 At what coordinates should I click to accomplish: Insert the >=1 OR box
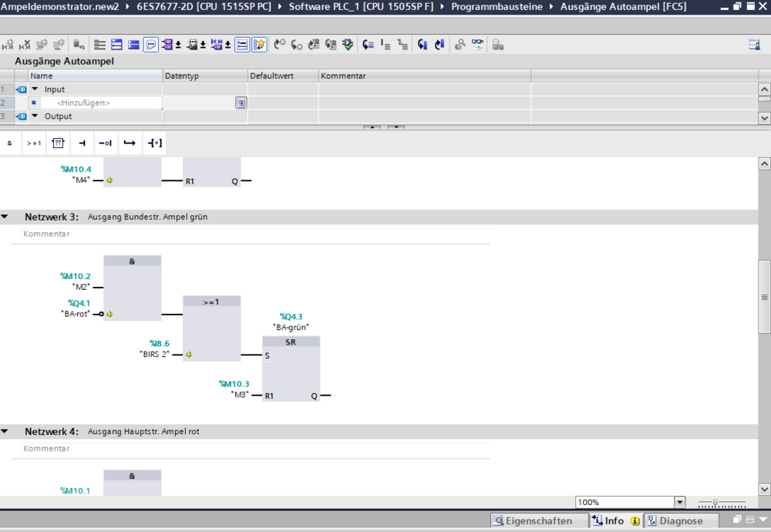point(34,143)
